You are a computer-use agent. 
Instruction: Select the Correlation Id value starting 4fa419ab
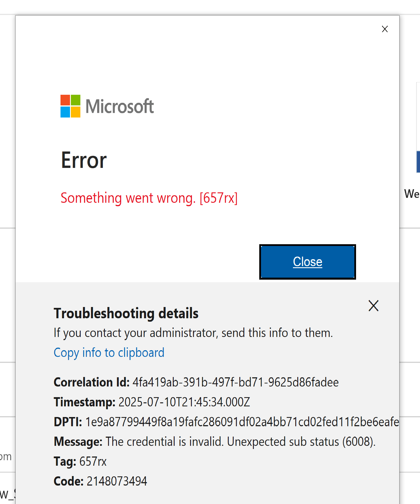[235, 382]
